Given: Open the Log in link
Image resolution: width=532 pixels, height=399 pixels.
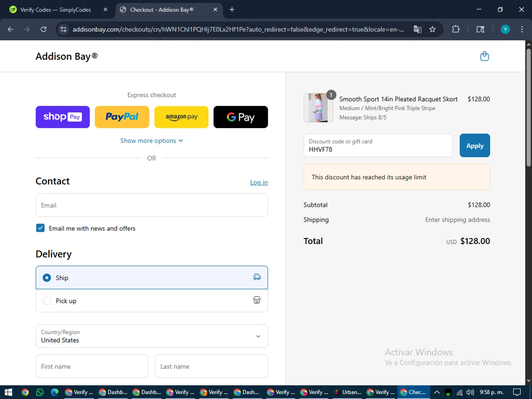Looking at the screenshot, I should pos(259,182).
